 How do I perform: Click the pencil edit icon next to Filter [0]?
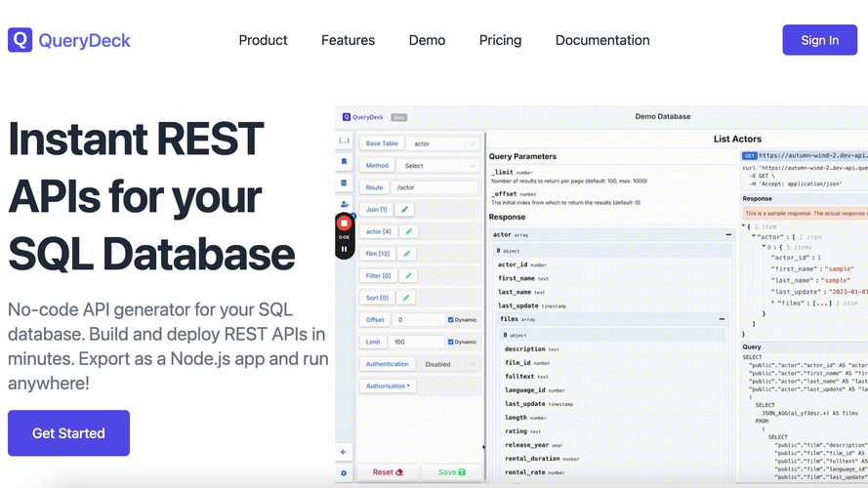409,275
